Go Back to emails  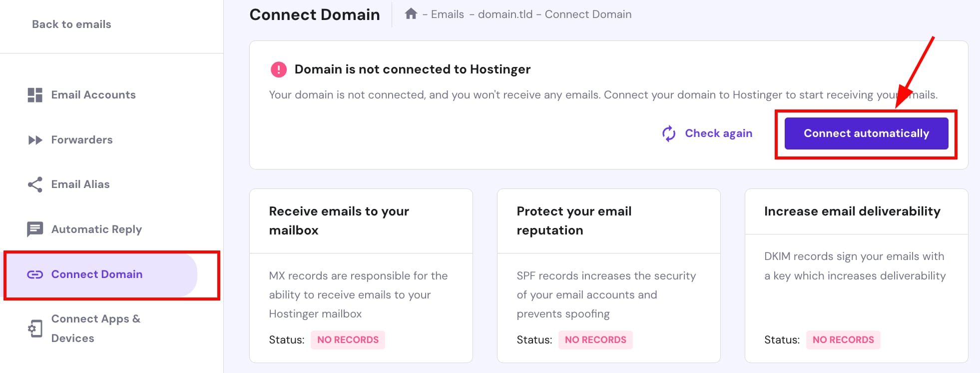click(71, 23)
